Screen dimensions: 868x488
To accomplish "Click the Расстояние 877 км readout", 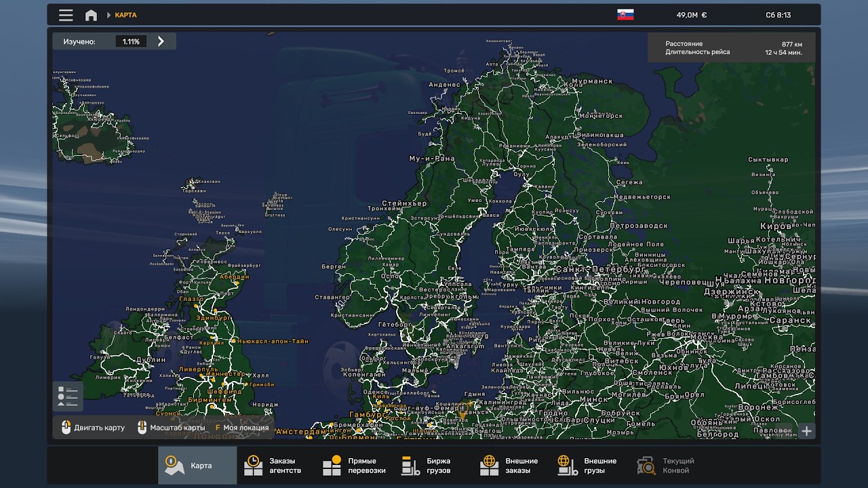I will point(733,44).
